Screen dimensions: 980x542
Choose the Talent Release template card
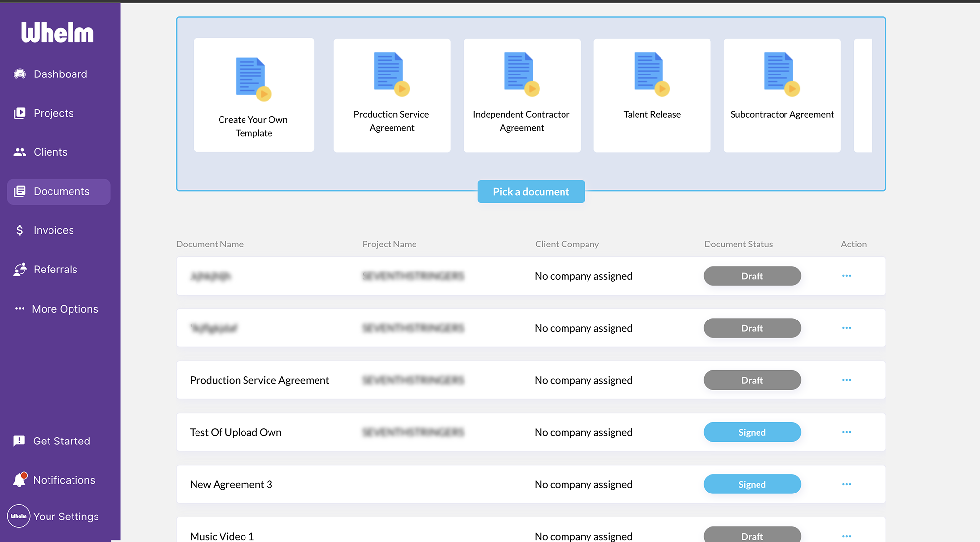tap(652, 96)
